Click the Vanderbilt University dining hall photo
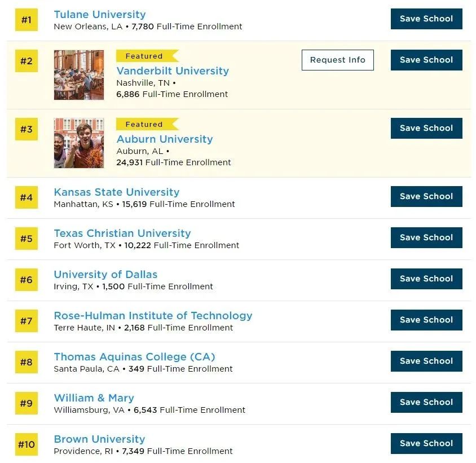 pos(79,75)
